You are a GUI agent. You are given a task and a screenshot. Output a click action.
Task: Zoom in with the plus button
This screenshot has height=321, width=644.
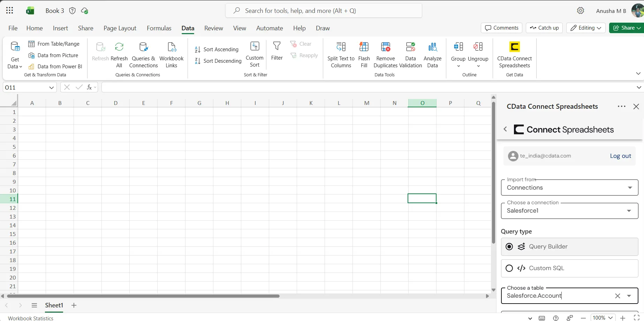click(x=623, y=318)
